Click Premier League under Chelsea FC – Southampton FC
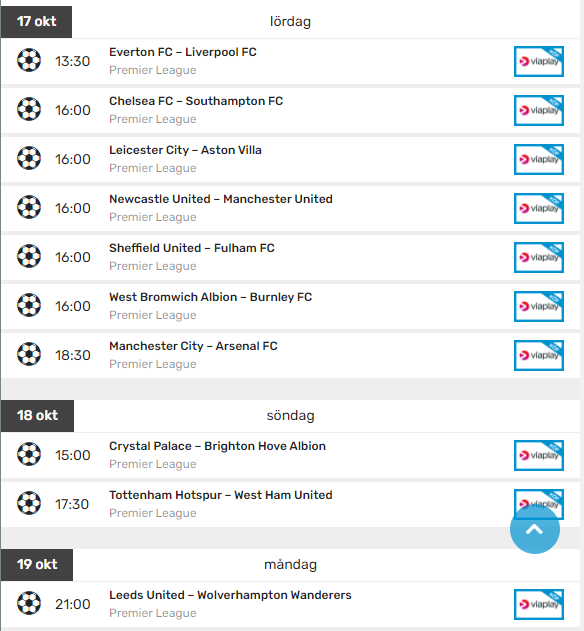The width and height of the screenshot is (584, 631). coord(153,119)
